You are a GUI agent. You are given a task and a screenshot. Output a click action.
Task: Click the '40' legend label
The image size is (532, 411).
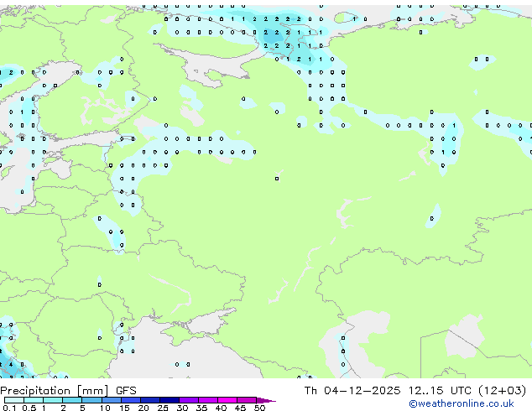(x=221, y=408)
